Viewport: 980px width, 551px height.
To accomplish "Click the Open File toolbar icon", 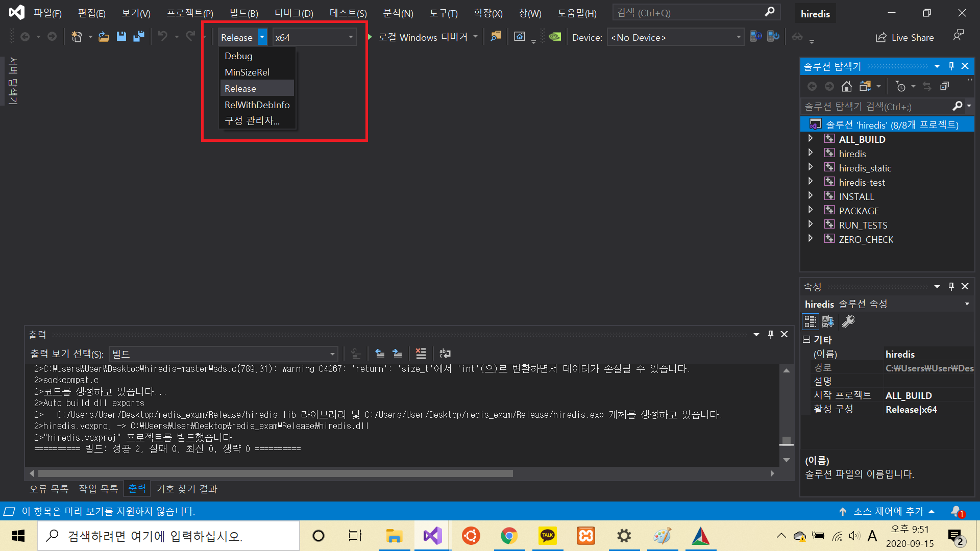I will click(x=104, y=37).
